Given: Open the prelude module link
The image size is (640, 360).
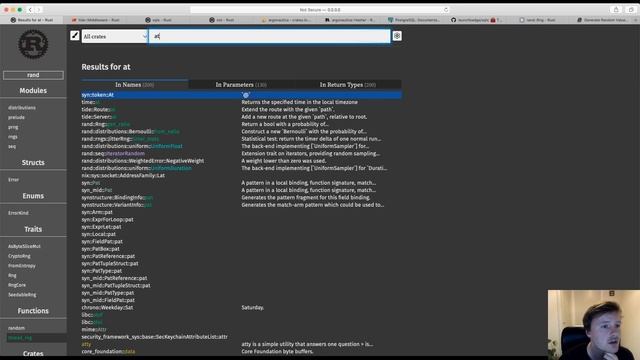Looking at the screenshot, I should (x=16, y=118).
